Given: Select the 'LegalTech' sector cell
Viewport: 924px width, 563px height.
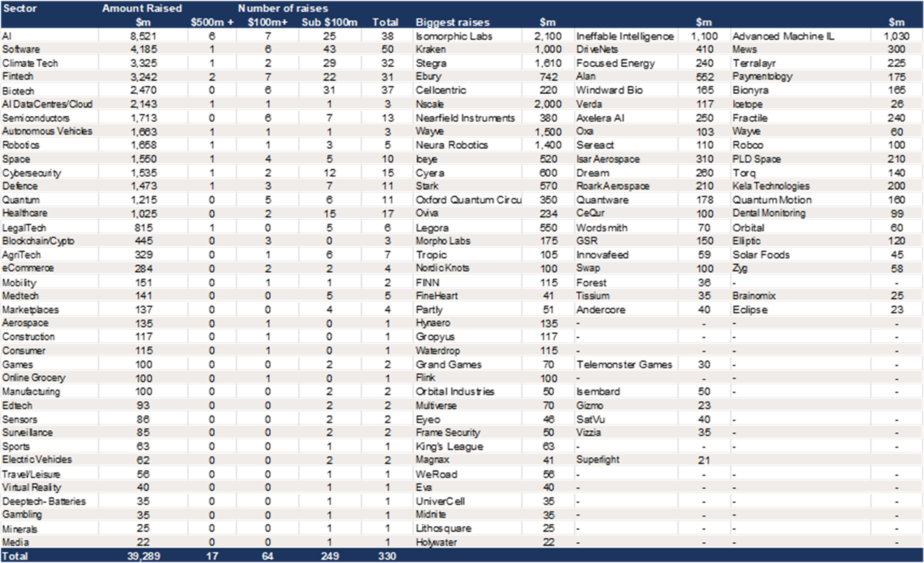Looking at the screenshot, I should (x=24, y=228).
